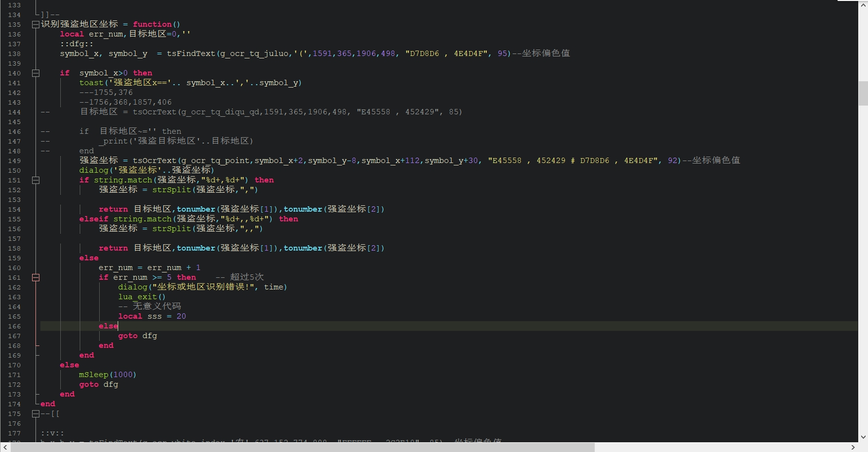Image resolution: width=868 pixels, height=452 pixels.
Task: Click 'end' keyword on line 169
Action: (x=87, y=355)
